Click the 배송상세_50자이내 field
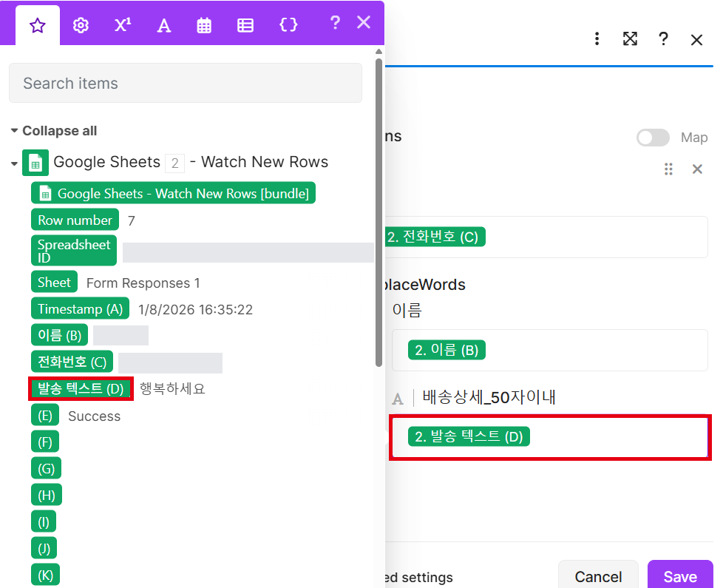The image size is (723, 588). pyautogui.click(x=549, y=436)
